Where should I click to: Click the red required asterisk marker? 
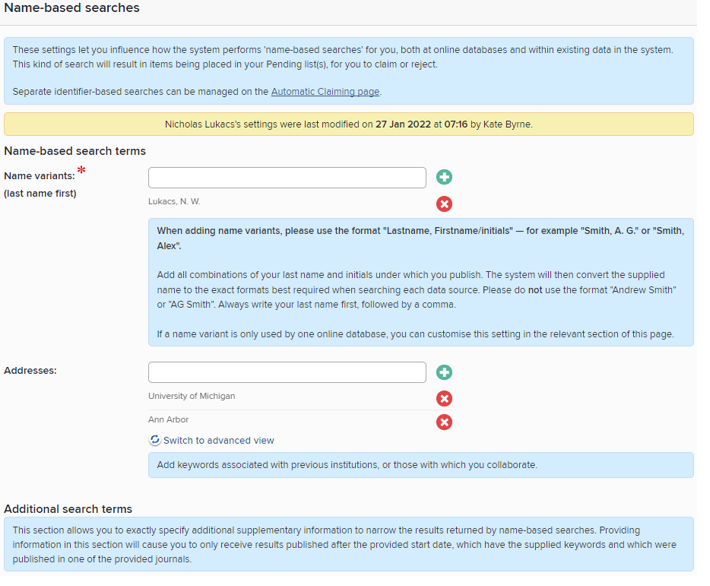click(81, 170)
